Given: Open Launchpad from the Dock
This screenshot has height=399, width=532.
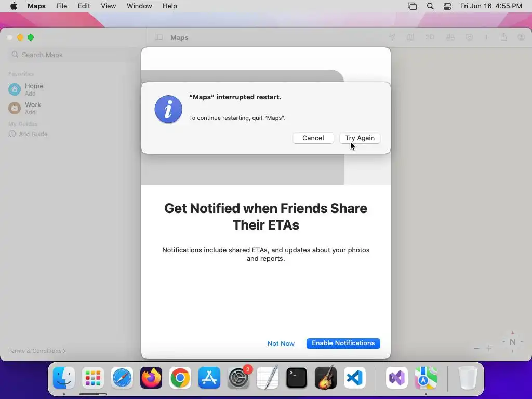Looking at the screenshot, I should coord(93,378).
